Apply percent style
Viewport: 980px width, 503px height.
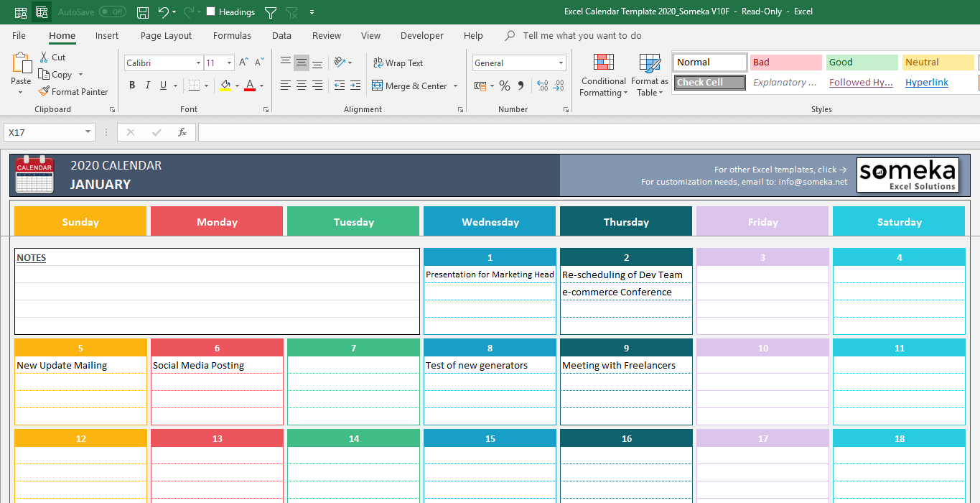pos(505,86)
